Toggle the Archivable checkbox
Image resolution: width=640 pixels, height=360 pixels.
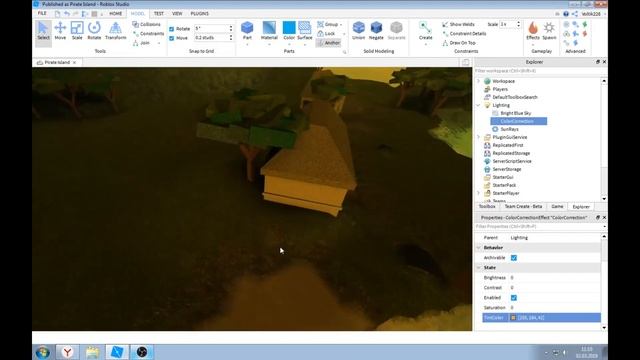click(514, 258)
